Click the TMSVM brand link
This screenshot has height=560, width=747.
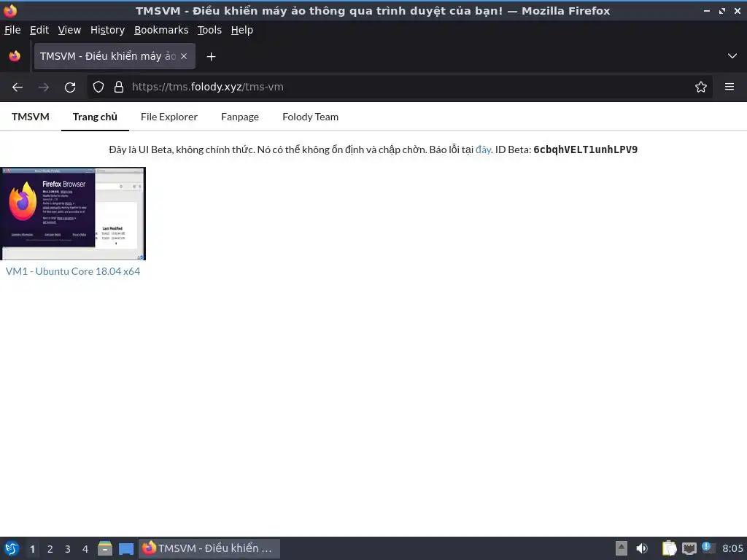click(31, 117)
